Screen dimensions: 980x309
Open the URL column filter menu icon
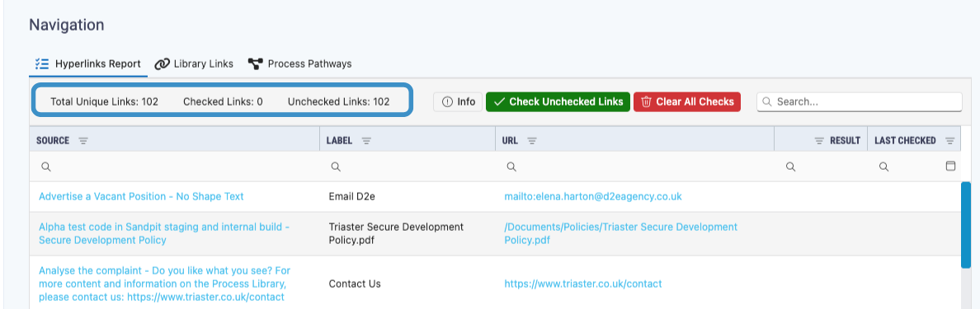(x=532, y=141)
